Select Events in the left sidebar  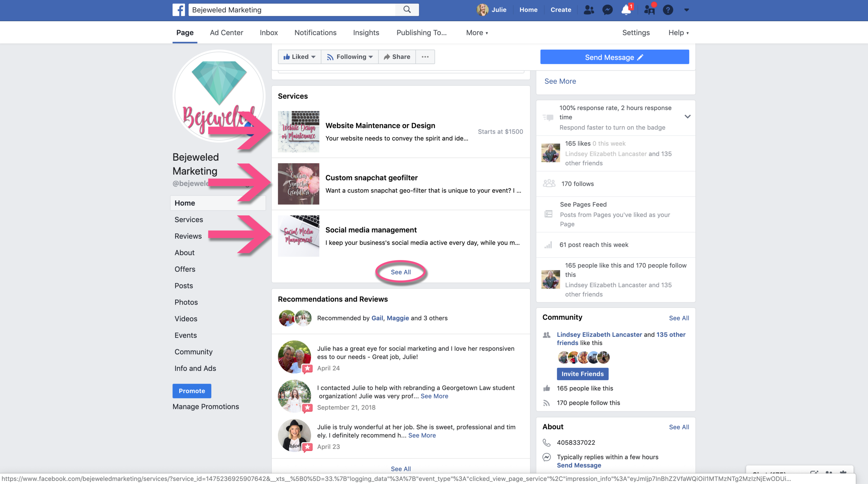(x=185, y=335)
